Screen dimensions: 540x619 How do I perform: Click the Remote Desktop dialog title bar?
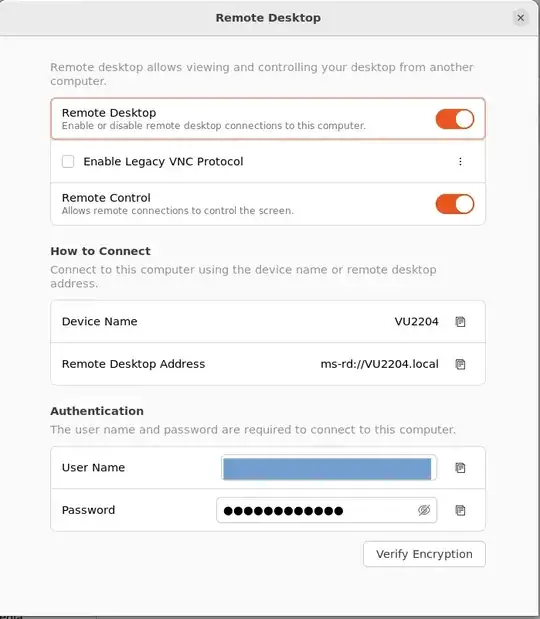[x=268, y=18]
